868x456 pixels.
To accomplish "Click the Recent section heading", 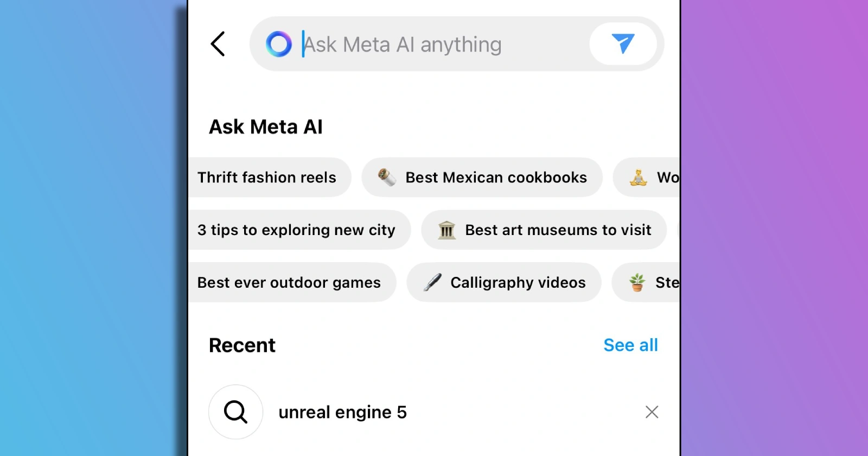I will pyautogui.click(x=242, y=345).
